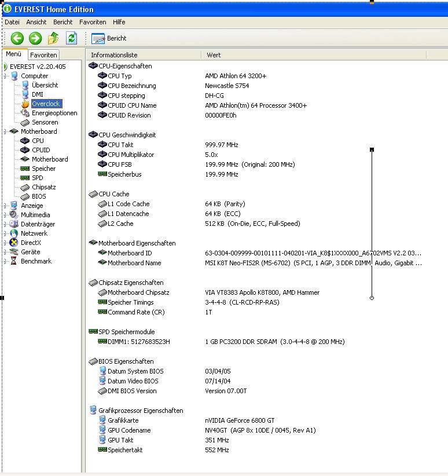Select the CPU chip icon in the tree

[25, 141]
